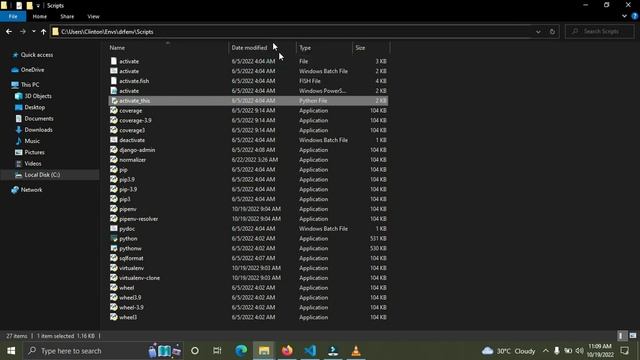Select the sqlformat file
This screenshot has width=640, height=360.
(131, 258)
